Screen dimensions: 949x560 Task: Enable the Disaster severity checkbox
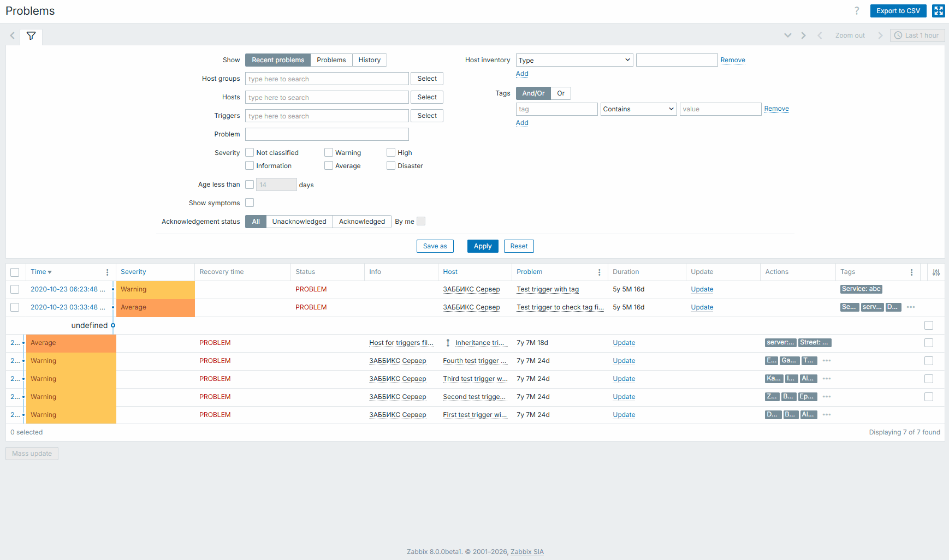[x=391, y=166]
